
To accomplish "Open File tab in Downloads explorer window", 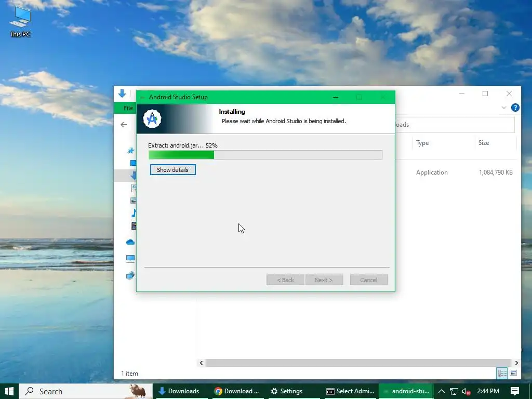I will tap(128, 108).
